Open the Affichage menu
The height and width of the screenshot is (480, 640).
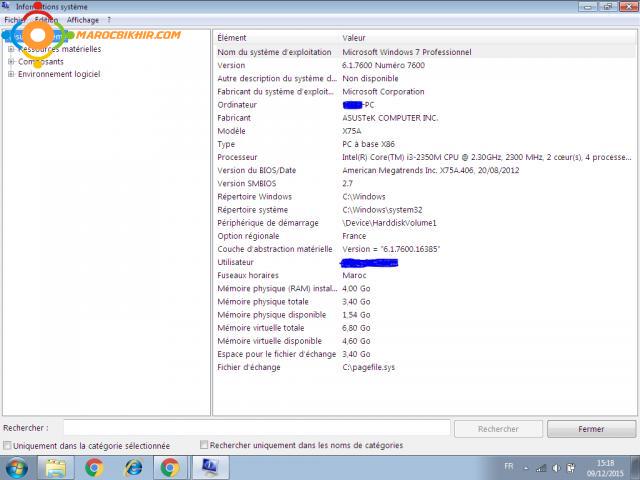pyautogui.click(x=83, y=20)
